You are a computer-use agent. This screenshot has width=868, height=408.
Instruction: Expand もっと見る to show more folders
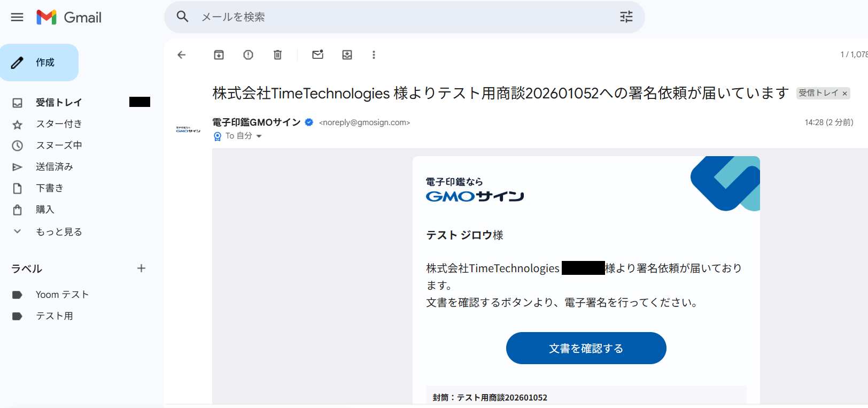(x=59, y=232)
